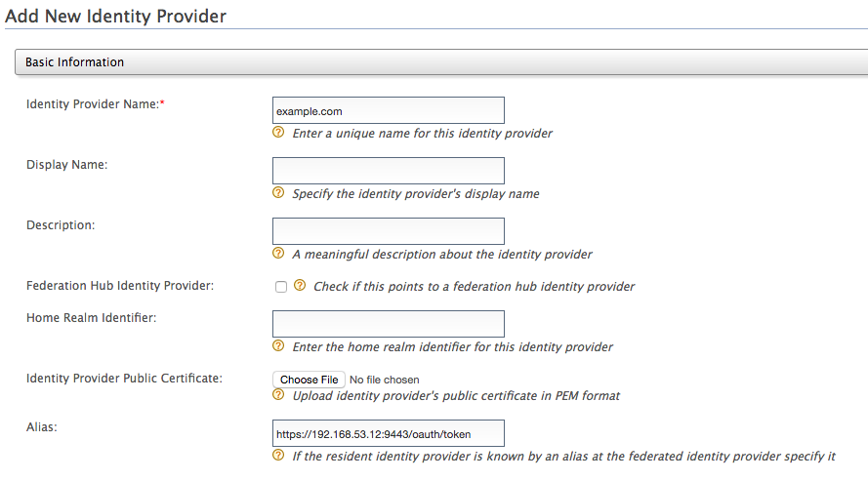Click help icon under Home Realm Identifier
The width and height of the screenshot is (868, 481).
pyautogui.click(x=278, y=346)
